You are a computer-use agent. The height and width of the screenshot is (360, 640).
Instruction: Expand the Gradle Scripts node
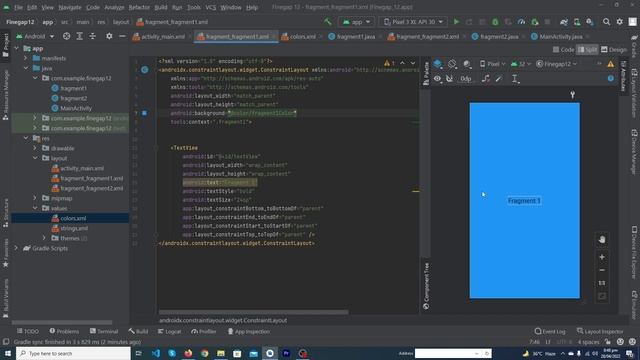tap(17, 248)
